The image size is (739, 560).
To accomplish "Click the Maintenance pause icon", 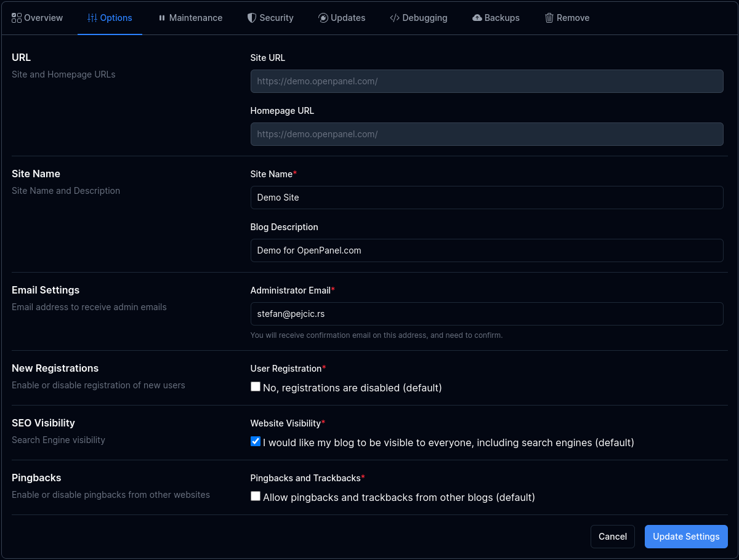I will tap(162, 18).
